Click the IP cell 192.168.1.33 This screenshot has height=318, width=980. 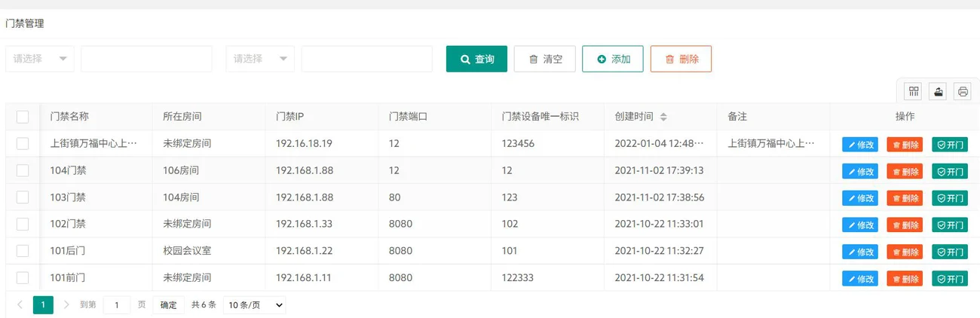coord(304,224)
